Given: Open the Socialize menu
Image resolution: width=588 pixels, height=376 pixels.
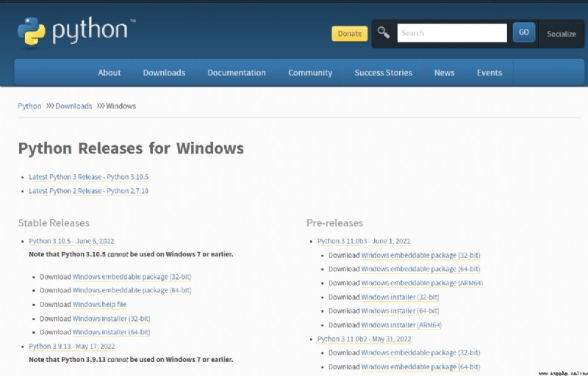Looking at the screenshot, I should [x=561, y=34].
